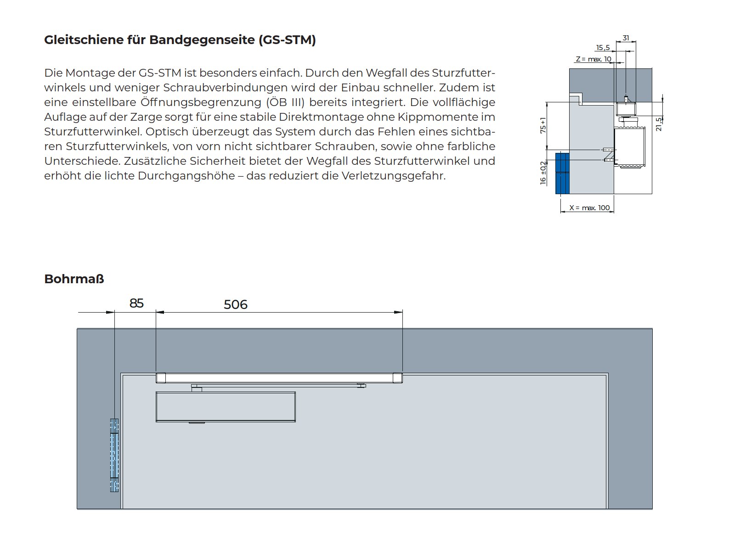
Task: Click the paragraph line starting 'Die Montage der GS-STM'
Action: (x=270, y=73)
